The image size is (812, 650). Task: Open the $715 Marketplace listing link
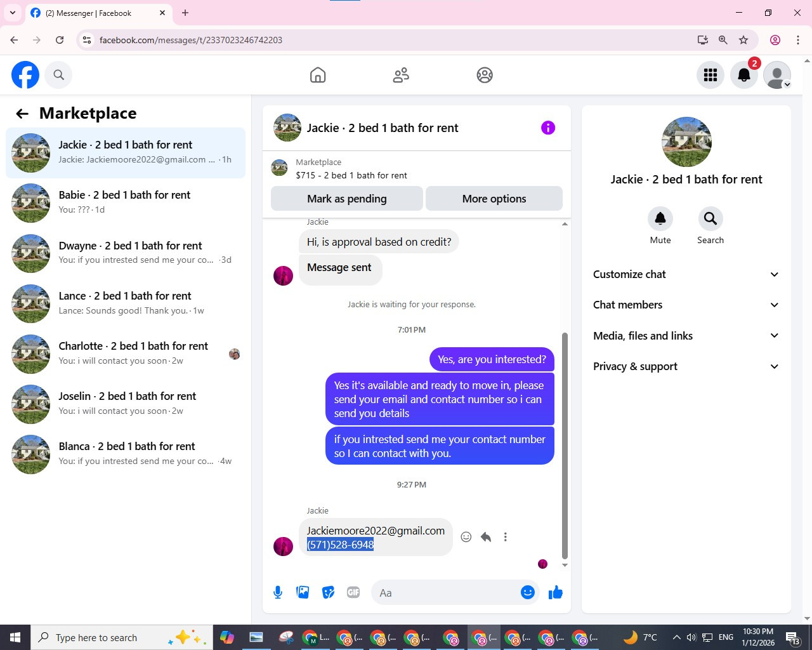(x=351, y=175)
